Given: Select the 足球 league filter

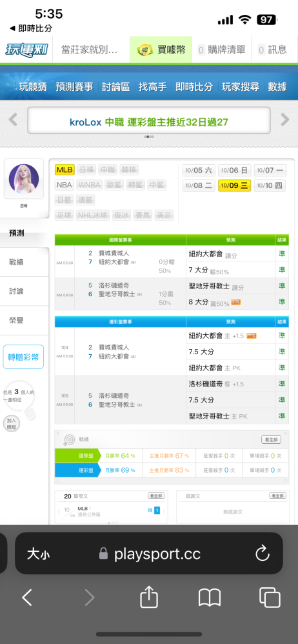Looking at the screenshot, I should pos(65,215).
